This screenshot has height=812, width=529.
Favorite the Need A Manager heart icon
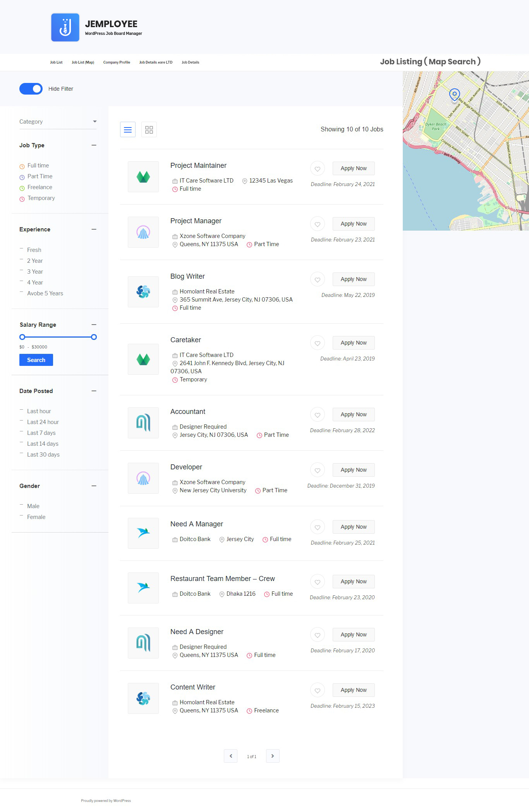318,527
